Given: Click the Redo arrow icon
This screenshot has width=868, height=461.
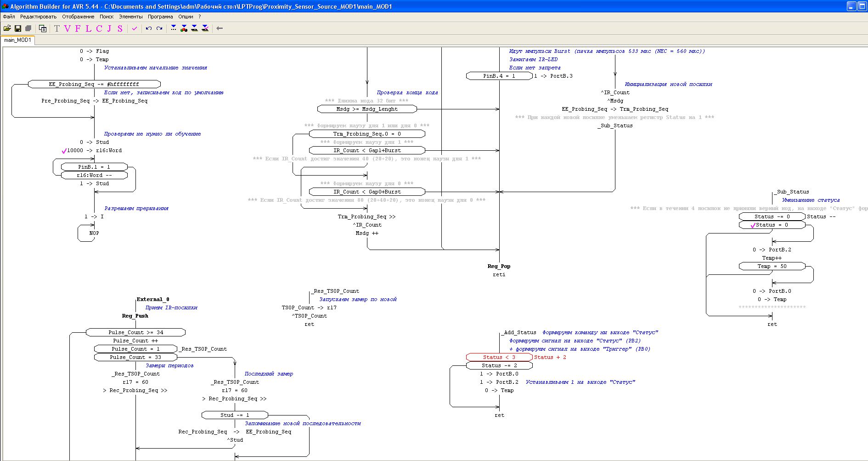Looking at the screenshot, I should tap(159, 28).
